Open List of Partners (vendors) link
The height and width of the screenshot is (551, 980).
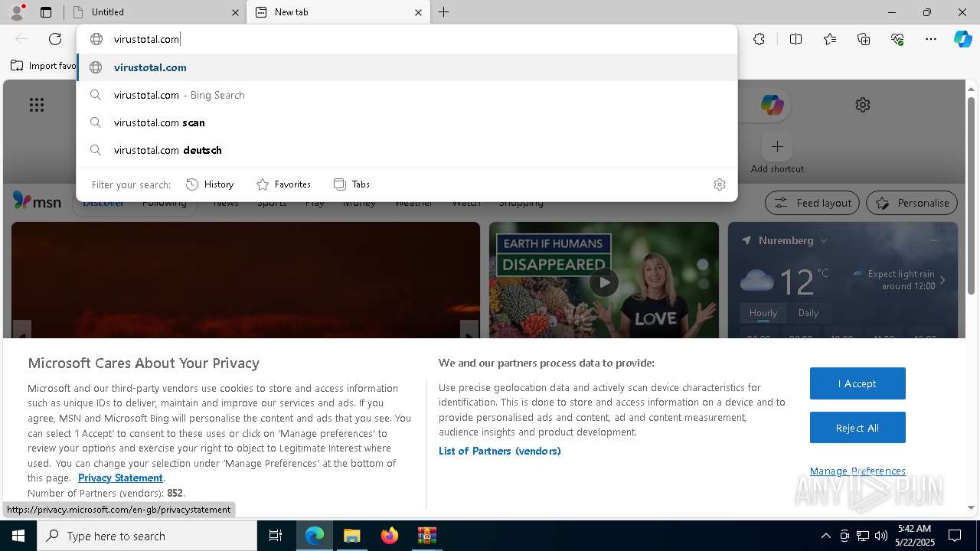pos(500,451)
